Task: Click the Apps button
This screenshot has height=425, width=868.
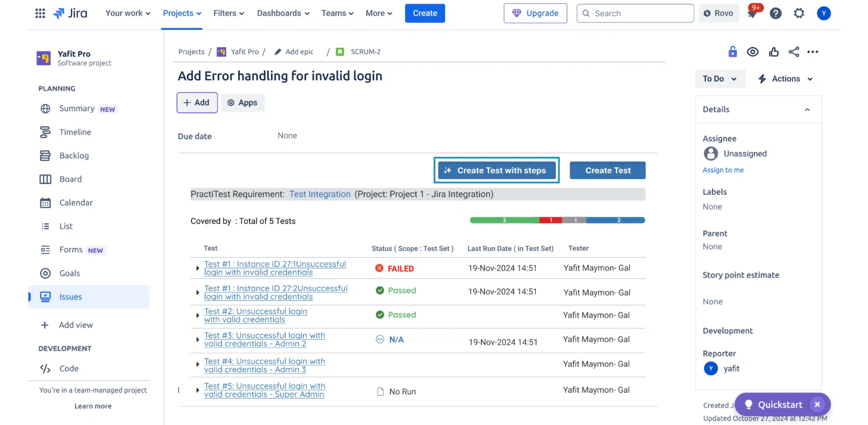Action: click(242, 102)
